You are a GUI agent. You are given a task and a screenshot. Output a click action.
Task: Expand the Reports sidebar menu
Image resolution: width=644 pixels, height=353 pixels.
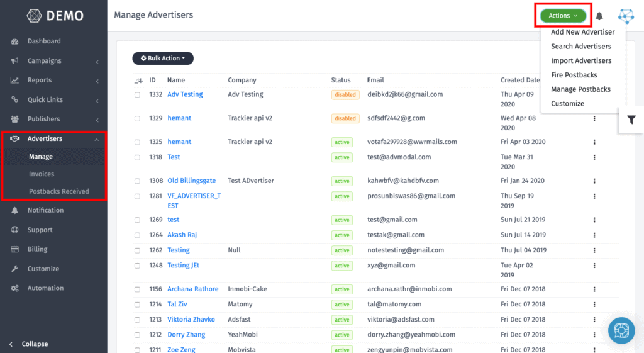(97, 81)
